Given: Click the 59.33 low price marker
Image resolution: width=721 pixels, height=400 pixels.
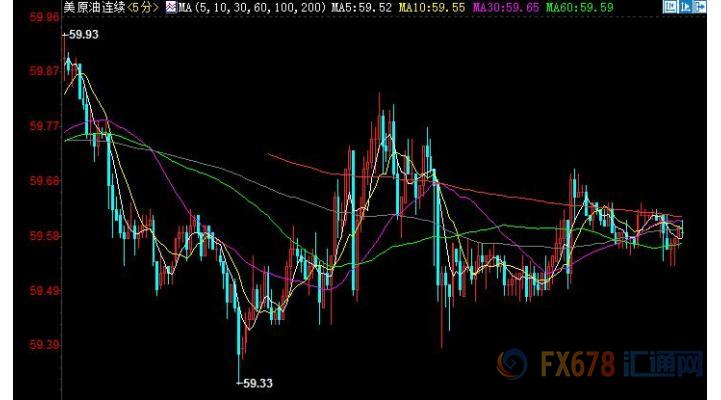Looking at the screenshot, I should 254,383.
